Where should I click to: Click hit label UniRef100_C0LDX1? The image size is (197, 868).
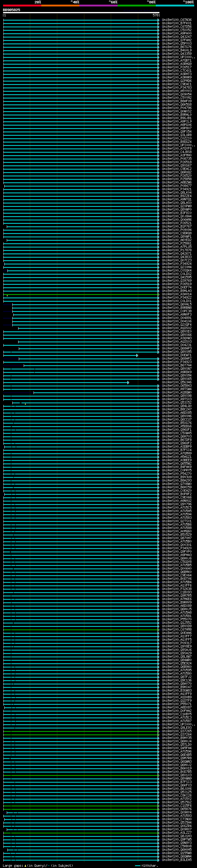[177, 301]
